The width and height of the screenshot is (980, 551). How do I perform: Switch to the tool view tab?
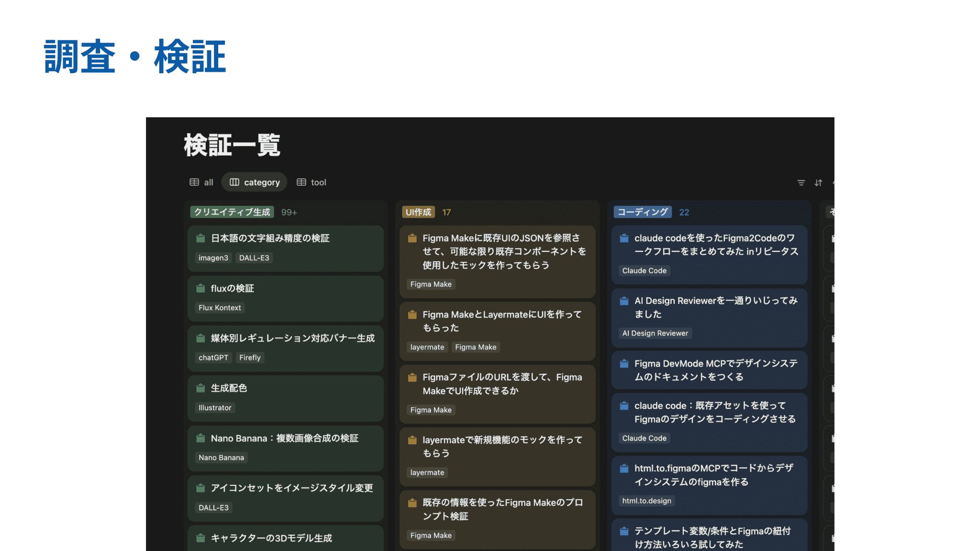[312, 182]
